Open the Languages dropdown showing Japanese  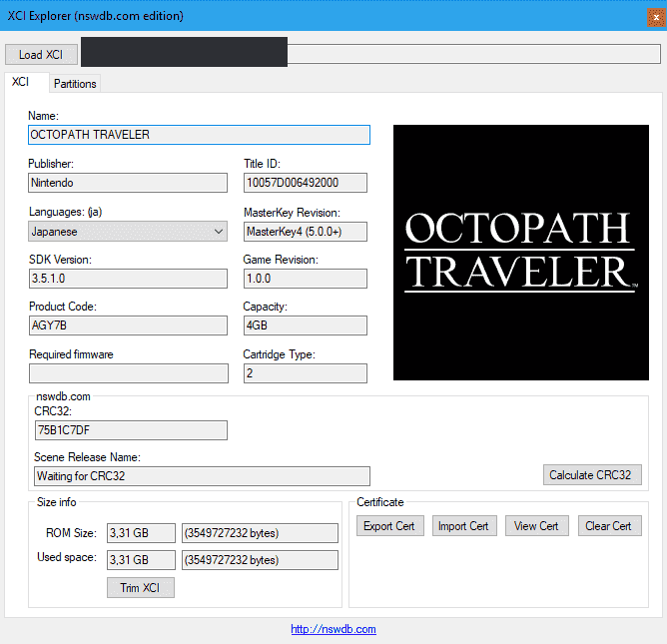[x=128, y=232]
